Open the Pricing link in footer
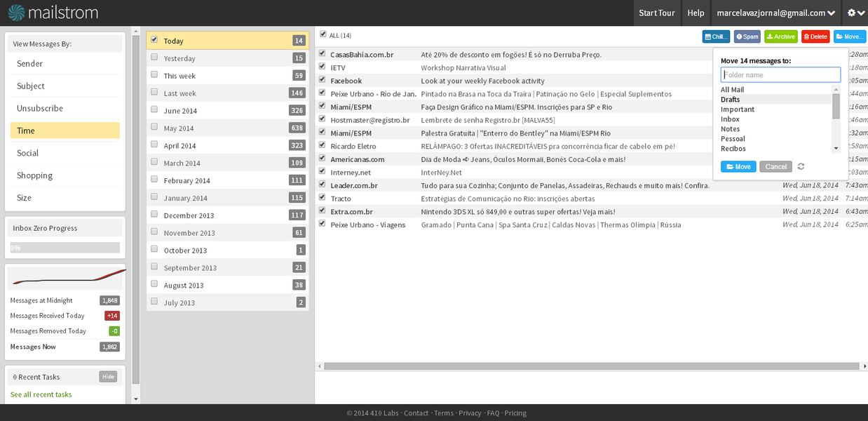This screenshot has height=421, width=868. click(x=515, y=413)
